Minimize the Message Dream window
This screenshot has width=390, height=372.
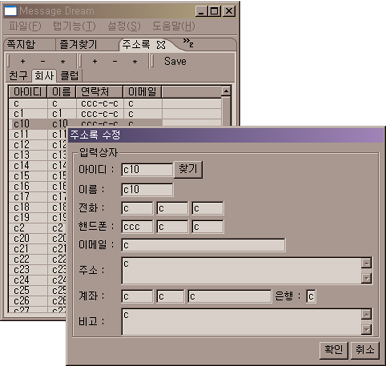pos(201,11)
